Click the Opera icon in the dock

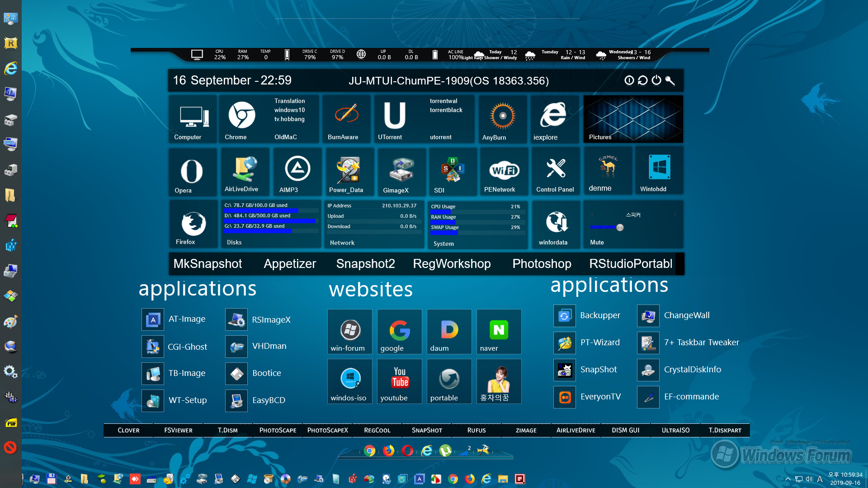click(x=407, y=451)
